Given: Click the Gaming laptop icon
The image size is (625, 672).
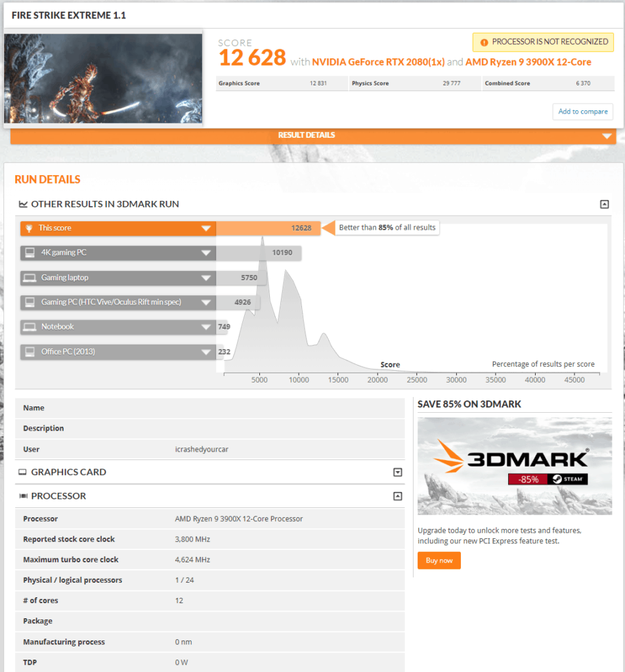Looking at the screenshot, I should pyautogui.click(x=30, y=278).
